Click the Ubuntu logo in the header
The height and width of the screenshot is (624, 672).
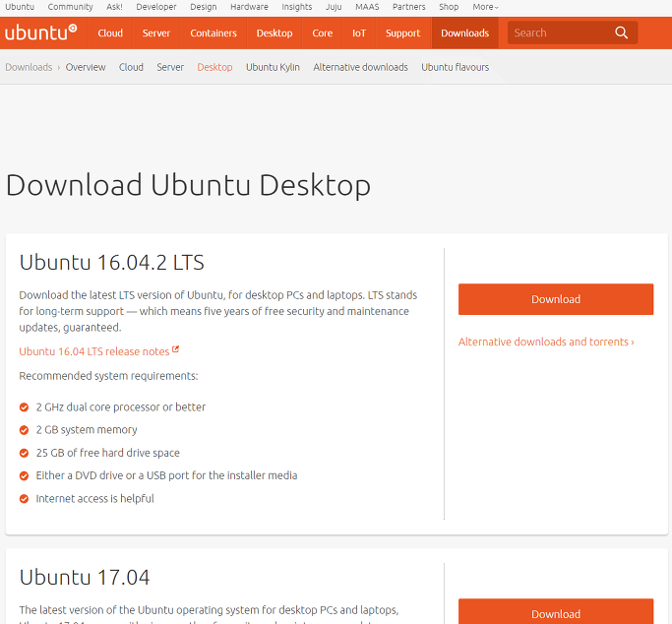pos(40,32)
